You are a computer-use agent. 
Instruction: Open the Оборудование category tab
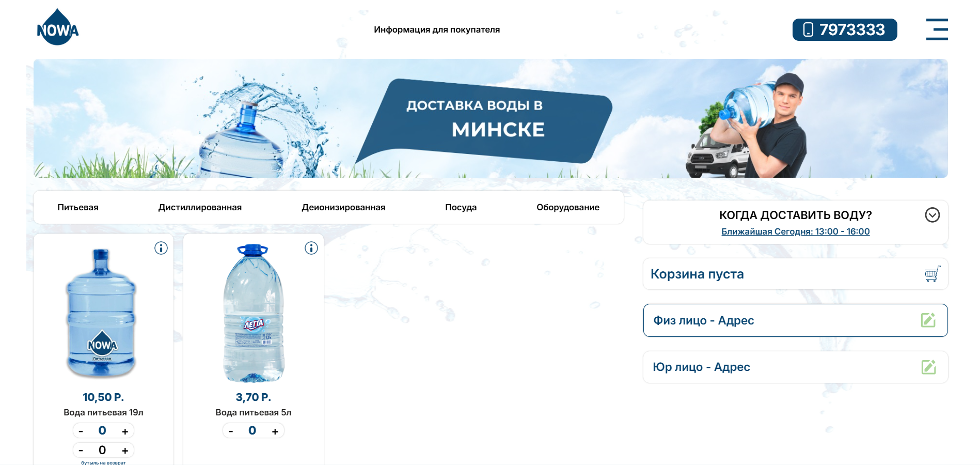[x=567, y=207]
